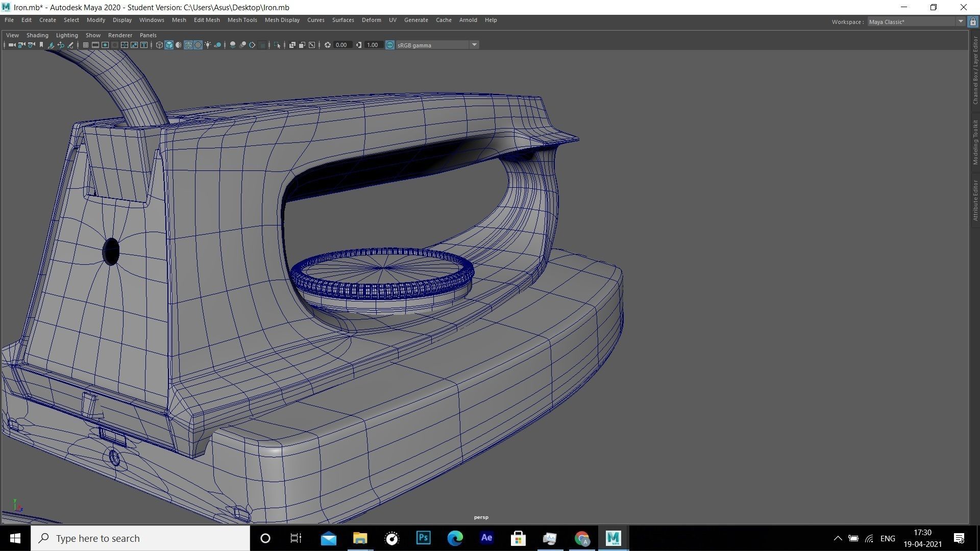Screen dimensions: 980x551
Task: Toggle the Safe Title icon
Action: coord(144,45)
